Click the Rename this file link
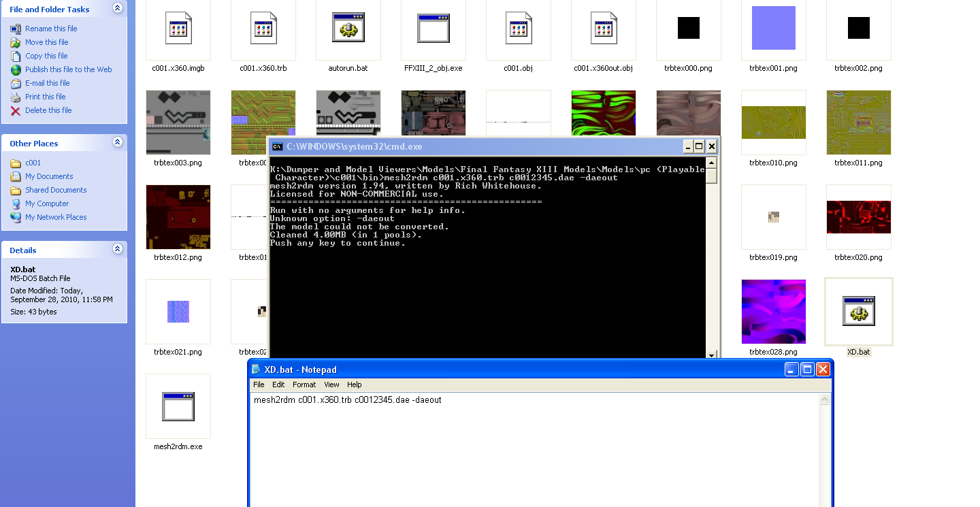Image resolution: width=980 pixels, height=507 pixels. coord(51,29)
